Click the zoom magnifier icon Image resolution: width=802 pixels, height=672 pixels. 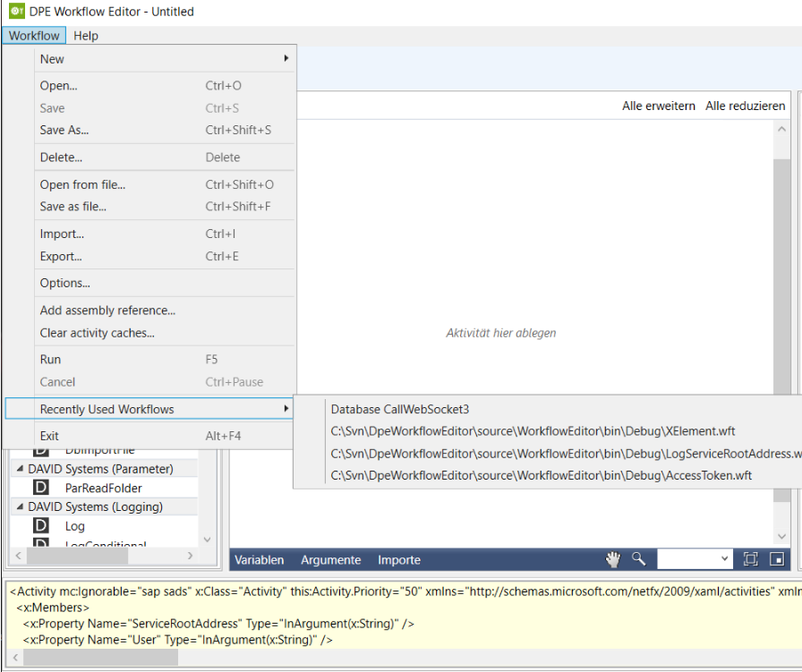pyautogui.click(x=638, y=559)
